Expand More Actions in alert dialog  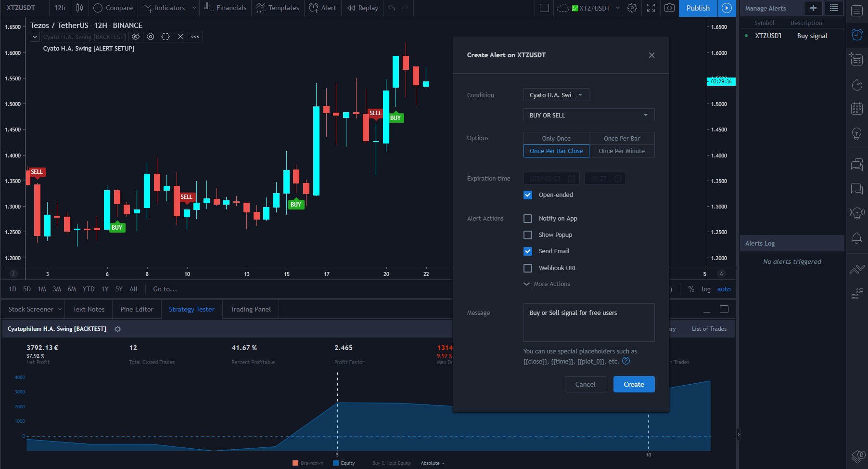coord(547,284)
